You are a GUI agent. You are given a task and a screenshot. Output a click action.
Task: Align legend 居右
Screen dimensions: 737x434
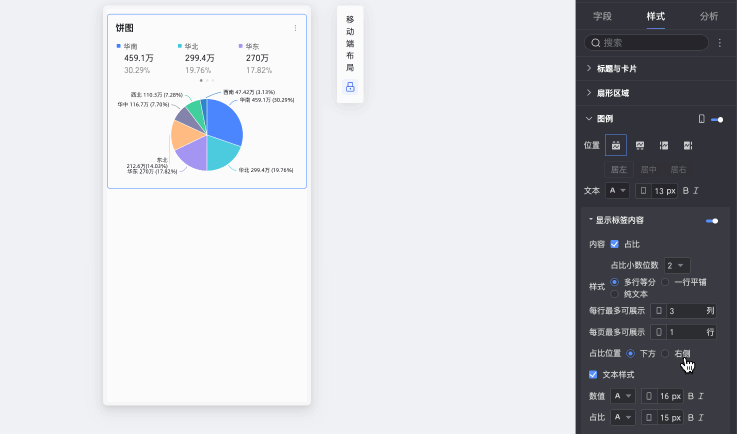click(678, 170)
